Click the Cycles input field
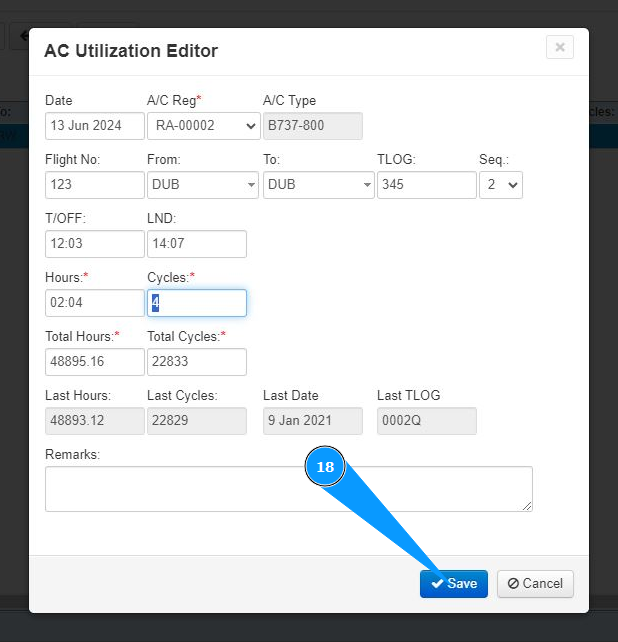 click(x=196, y=303)
